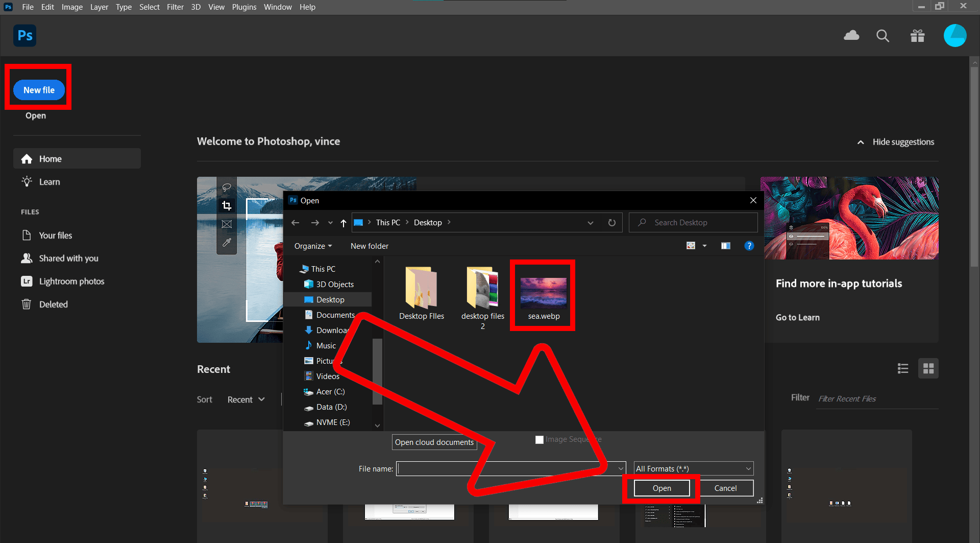This screenshot has width=980, height=543.
Task: Click the Home icon in the sidebar
Action: (26, 159)
